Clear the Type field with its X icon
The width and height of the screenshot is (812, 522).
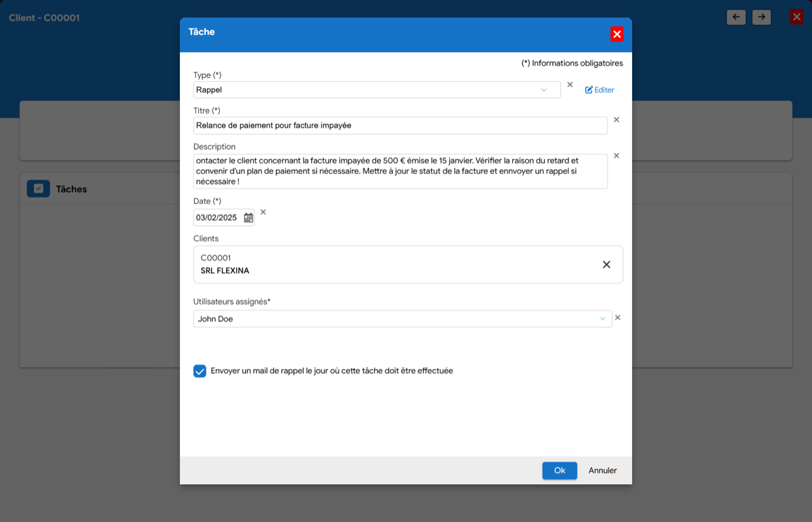coord(570,84)
